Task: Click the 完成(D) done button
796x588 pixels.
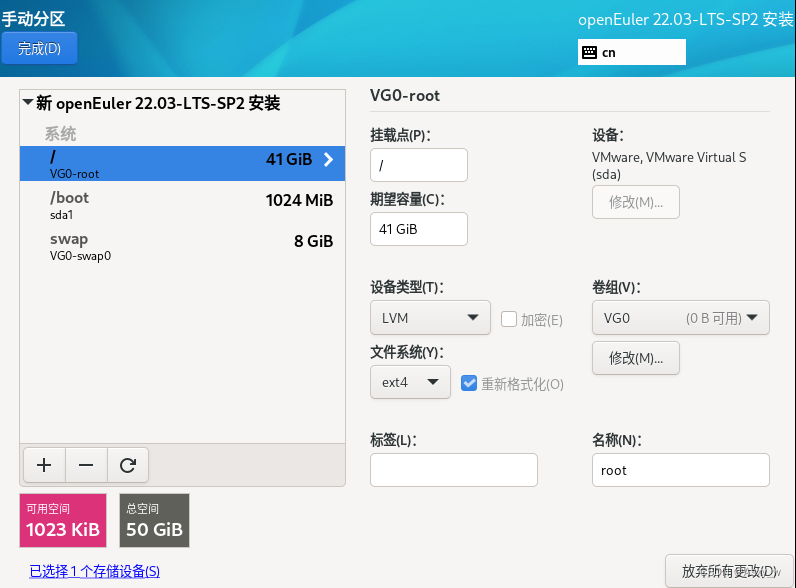Action: pyautogui.click(x=39, y=48)
